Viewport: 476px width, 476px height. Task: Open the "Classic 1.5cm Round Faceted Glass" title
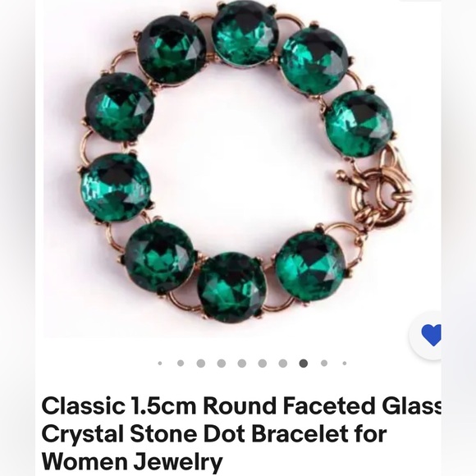click(x=241, y=406)
